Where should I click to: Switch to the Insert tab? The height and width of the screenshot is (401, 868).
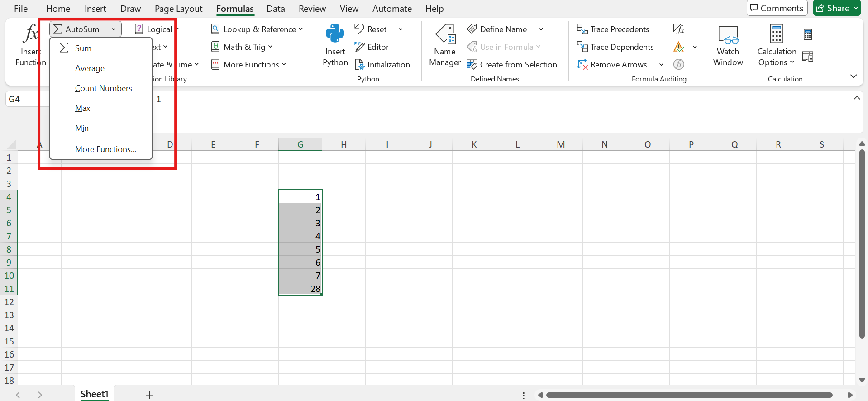pos(95,9)
